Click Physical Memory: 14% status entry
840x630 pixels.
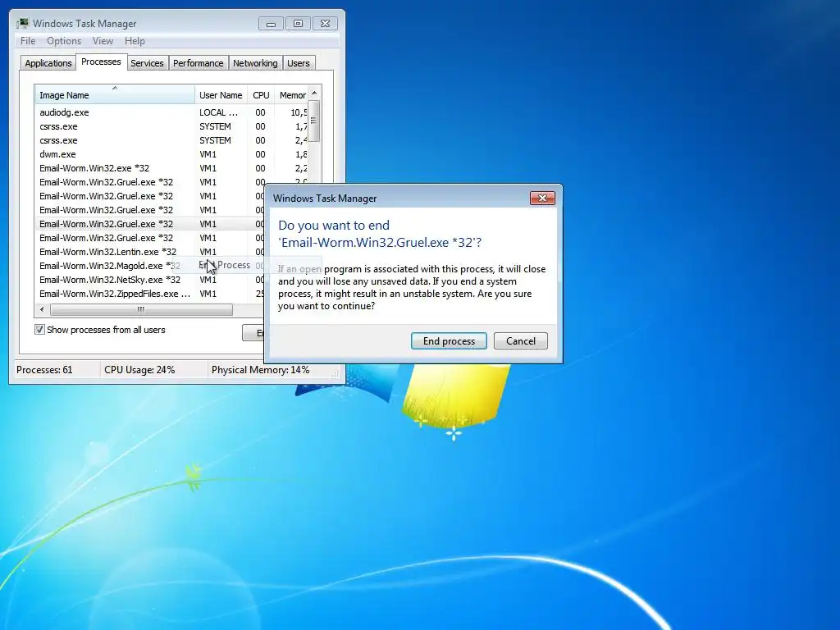tap(260, 370)
